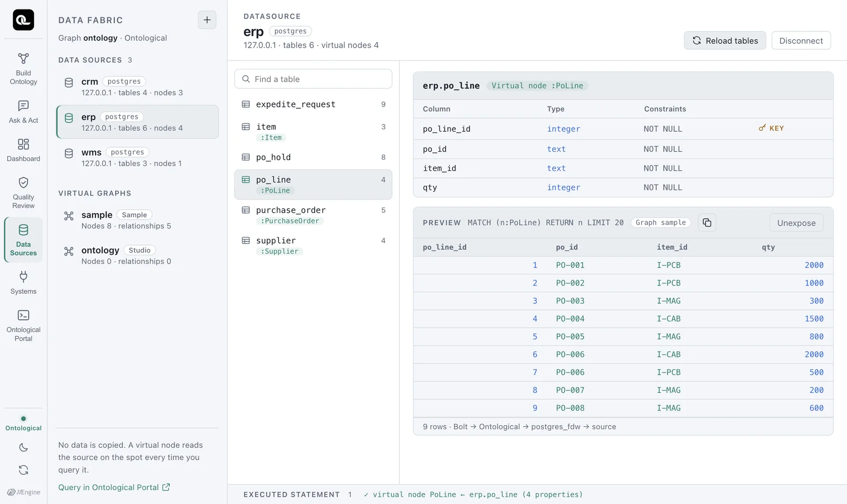The image size is (847, 504).
Task: Click the PO-004 cell
Action: point(570,319)
